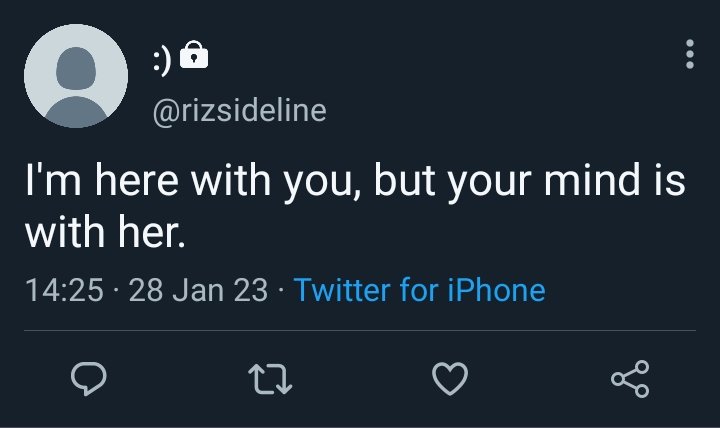Click "Jan" in the tweet date
The width and height of the screenshot is (720, 428).
[x=198, y=290]
